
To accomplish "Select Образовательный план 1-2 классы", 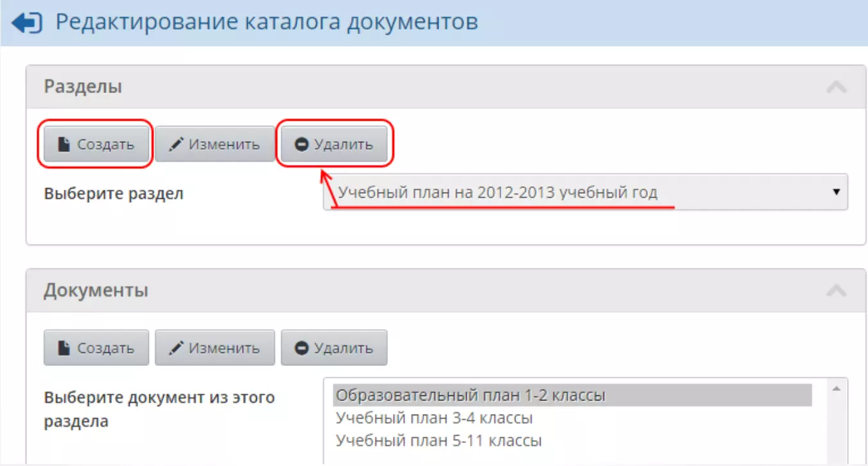I will click(573, 395).
